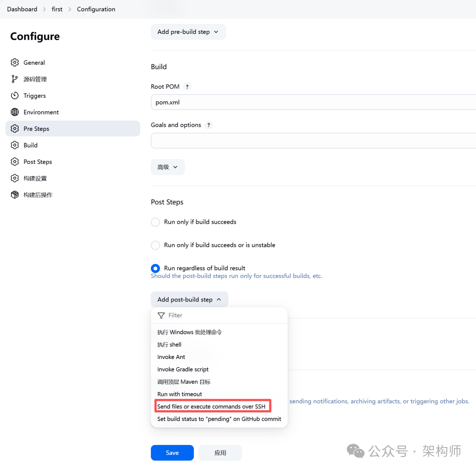Click the General gear icon in sidebar

[x=15, y=63]
